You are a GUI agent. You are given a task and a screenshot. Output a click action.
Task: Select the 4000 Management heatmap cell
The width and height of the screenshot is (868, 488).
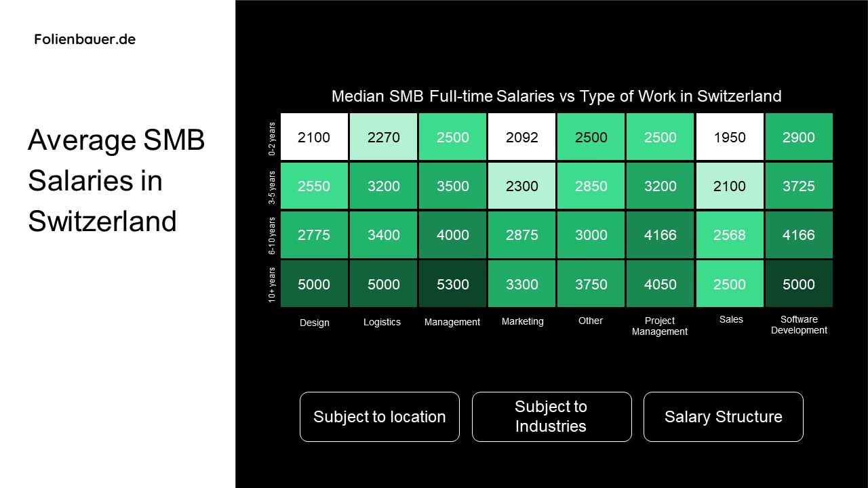point(453,235)
